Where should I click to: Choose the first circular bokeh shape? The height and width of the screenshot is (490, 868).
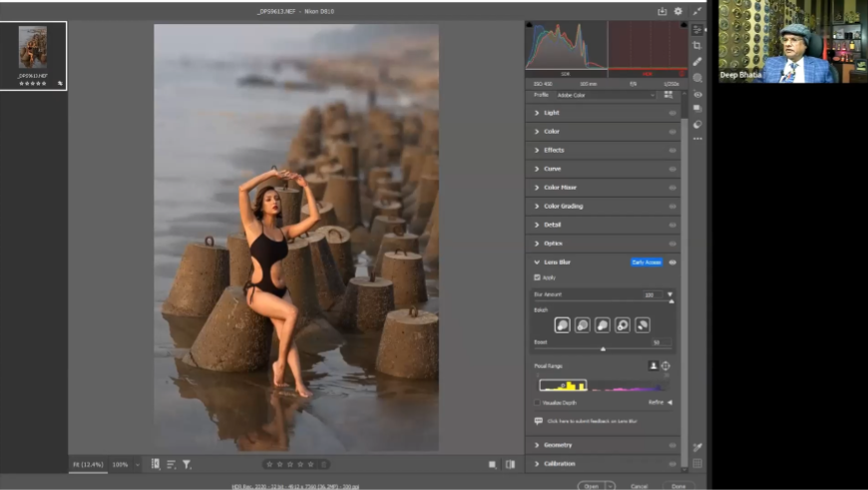click(x=563, y=324)
